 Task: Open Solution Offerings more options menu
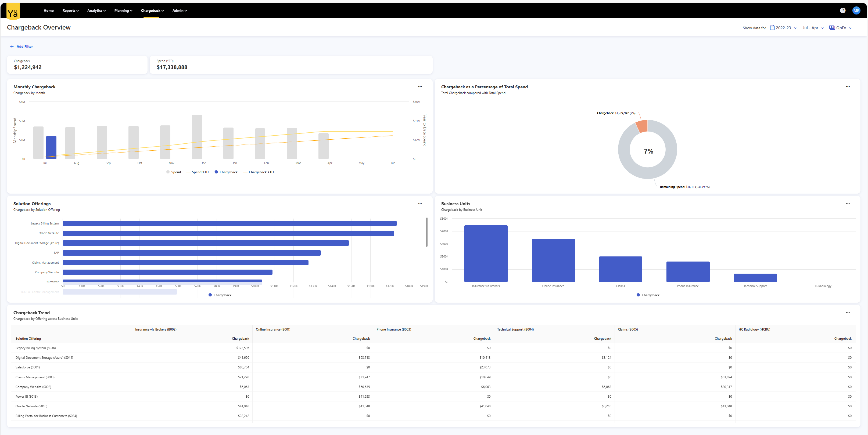420,203
